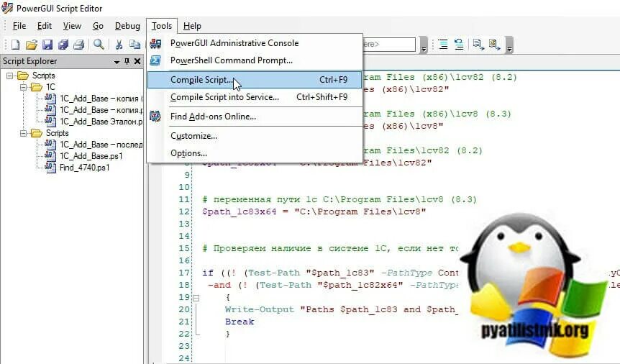The image size is (620, 364).
Task: Open the Go menu
Action: pyautogui.click(x=98, y=26)
